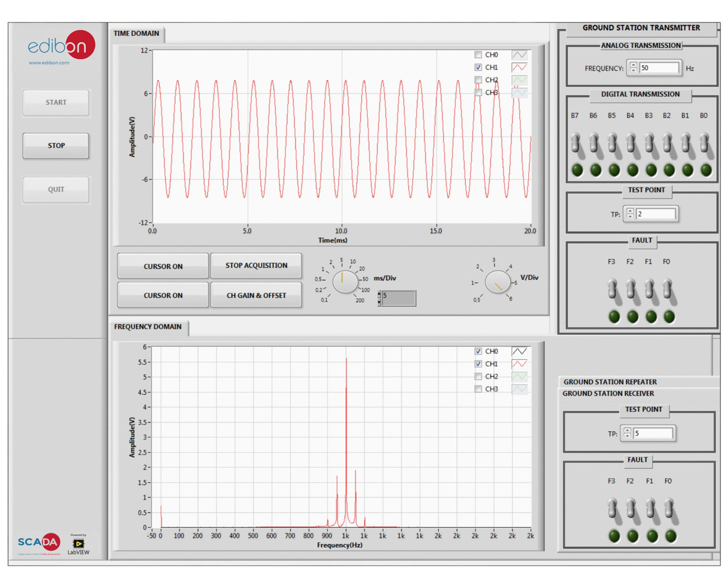
Task: Toggle receiver fault F3 switch
Action: [613, 509]
